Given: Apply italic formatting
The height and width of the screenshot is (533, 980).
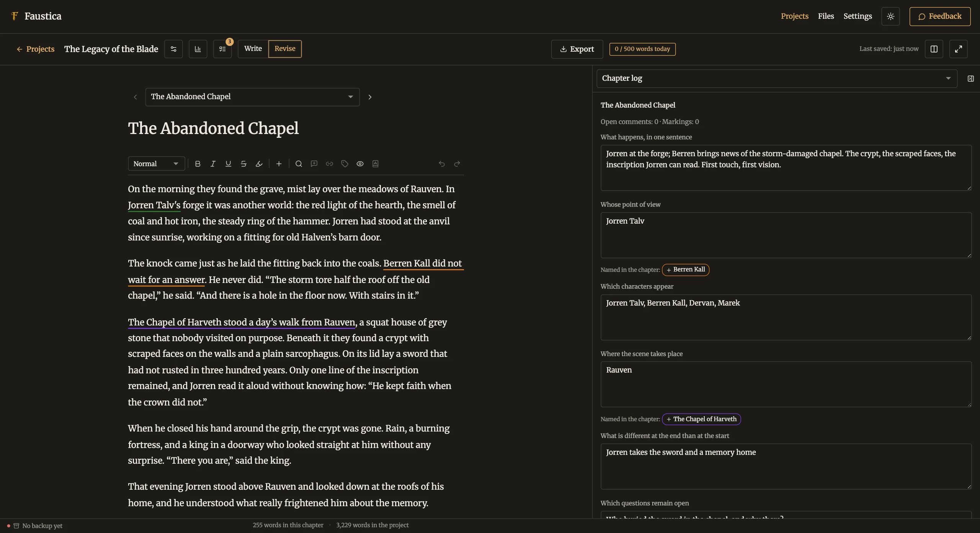Looking at the screenshot, I should (x=213, y=164).
